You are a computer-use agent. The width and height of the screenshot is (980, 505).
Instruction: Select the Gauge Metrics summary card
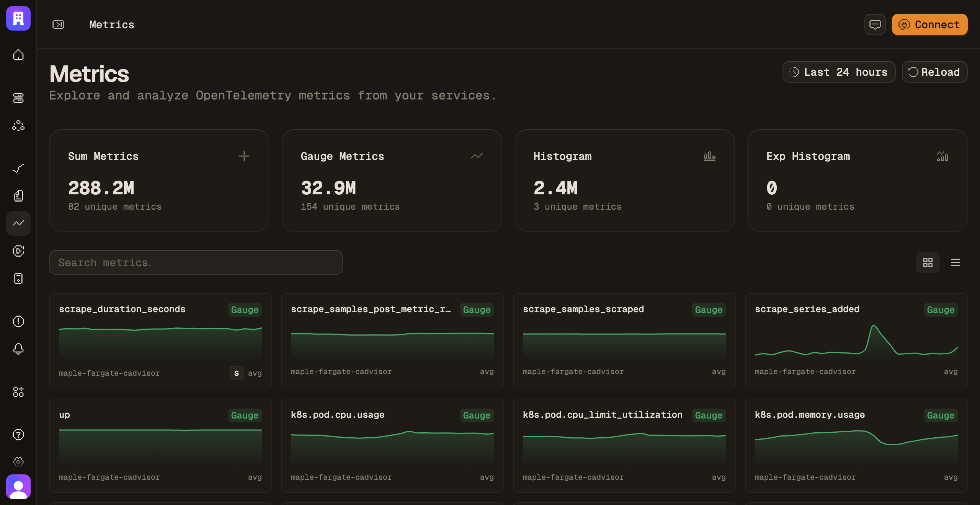pyautogui.click(x=392, y=181)
